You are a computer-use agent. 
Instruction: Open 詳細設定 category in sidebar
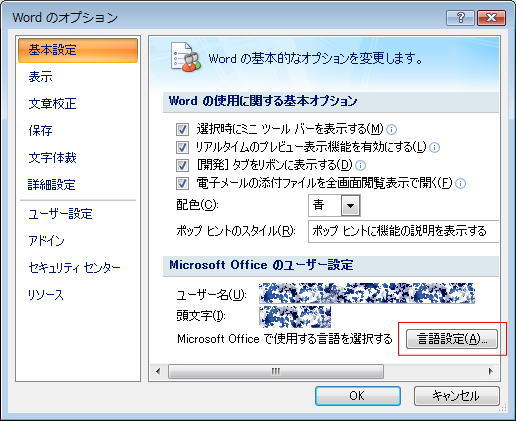tap(52, 184)
